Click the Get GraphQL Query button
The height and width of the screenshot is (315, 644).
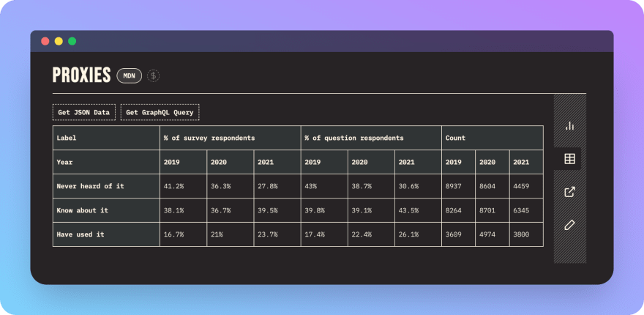point(160,112)
